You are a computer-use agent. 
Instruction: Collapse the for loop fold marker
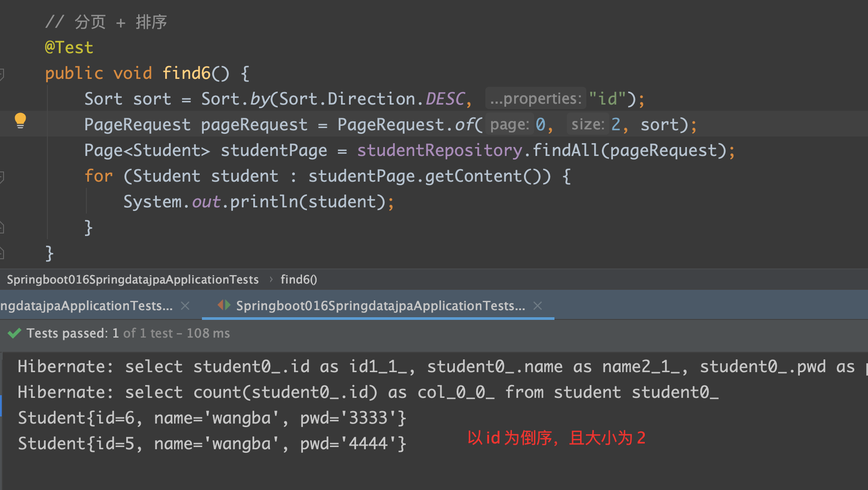2,177
